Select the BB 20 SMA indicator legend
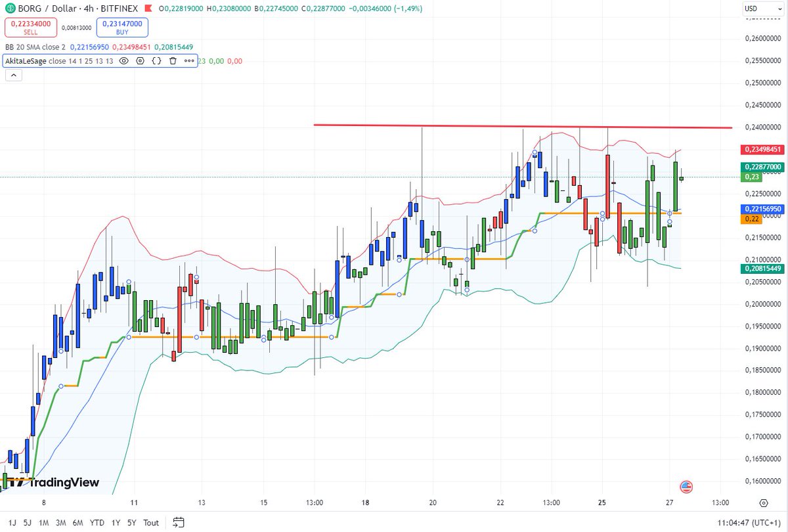The width and height of the screenshot is (788, 532). [x=35, y=47]
